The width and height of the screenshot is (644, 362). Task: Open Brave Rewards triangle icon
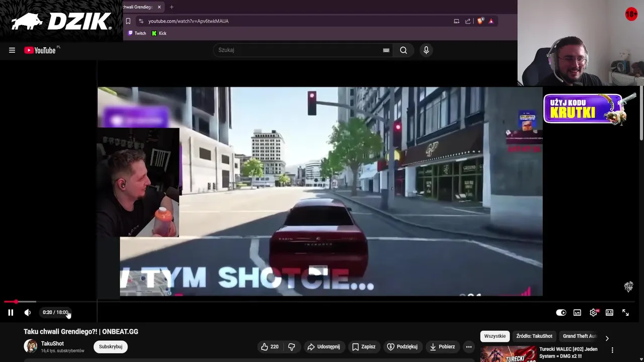[x=491, y=21]
